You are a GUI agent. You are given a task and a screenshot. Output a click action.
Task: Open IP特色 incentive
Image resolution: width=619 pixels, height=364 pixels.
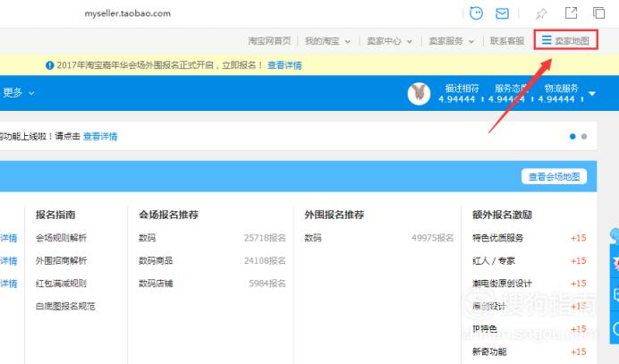pyautogui.click(x=485, y=329)
